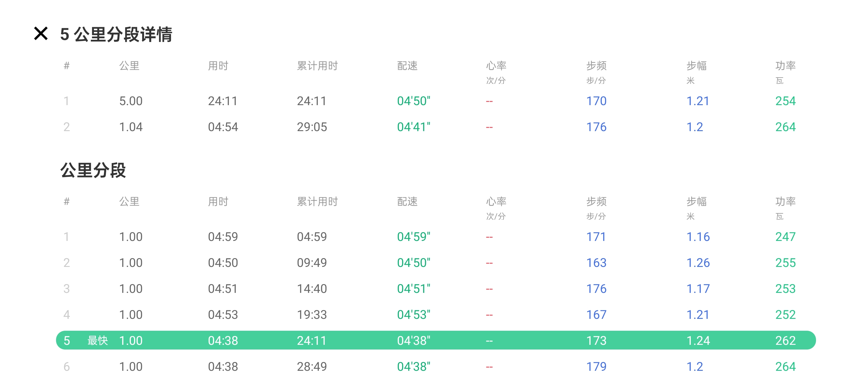Click pace value 04'59" in kilometer 1
The image size is (868, 388).
pos(413,237)
